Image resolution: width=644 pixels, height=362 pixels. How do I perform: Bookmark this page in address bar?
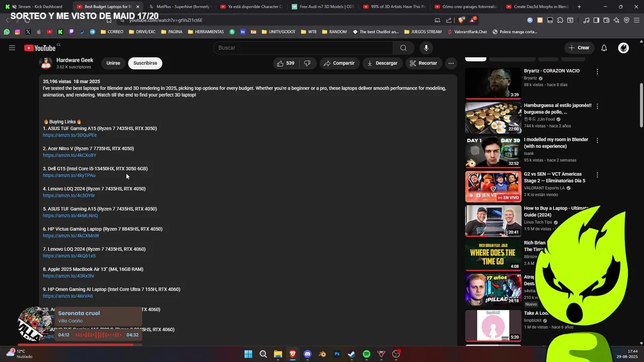tap(109, 20)
